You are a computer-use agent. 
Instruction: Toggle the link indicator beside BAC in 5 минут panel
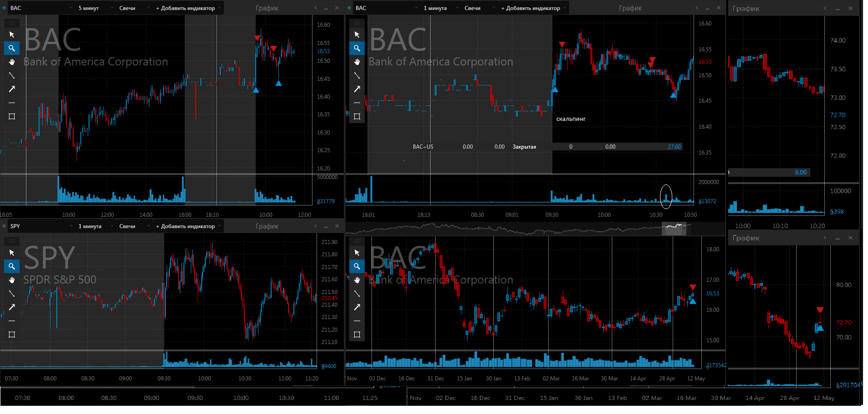pyautogui.click(x=5, y=8)
